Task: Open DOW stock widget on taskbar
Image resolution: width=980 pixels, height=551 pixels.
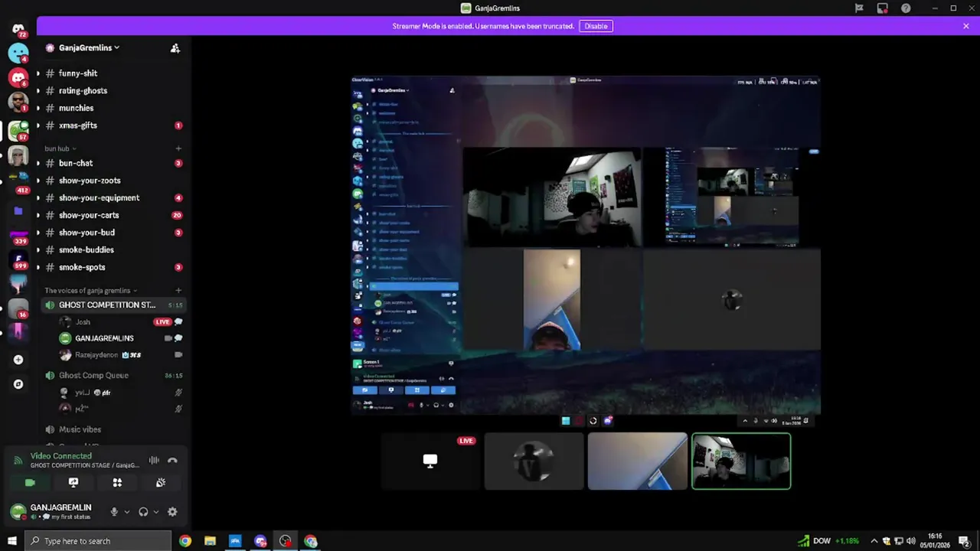Action: tap(827, 541)
